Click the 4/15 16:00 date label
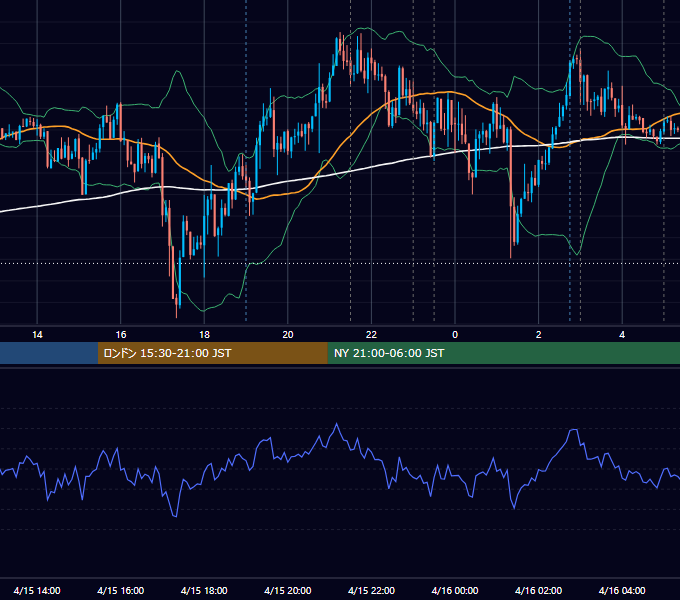The width and height of the screenshot is (680, 600). [x=121, y=590]
